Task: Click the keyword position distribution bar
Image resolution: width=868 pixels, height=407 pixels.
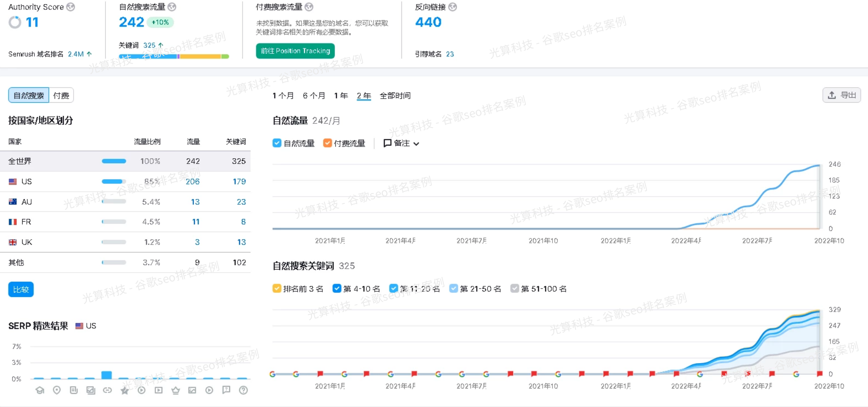Action: [173, 57]
